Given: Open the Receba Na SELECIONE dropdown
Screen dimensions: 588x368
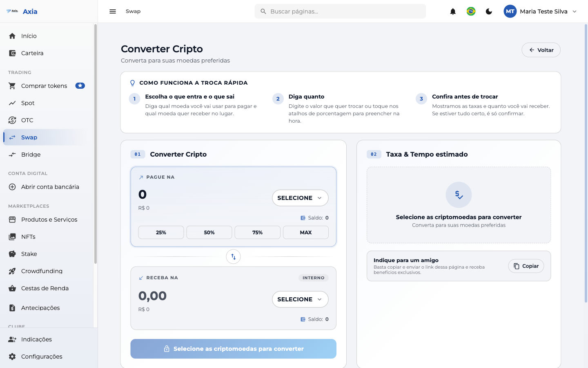Looking at the screenshot, I should pos(300,299).
